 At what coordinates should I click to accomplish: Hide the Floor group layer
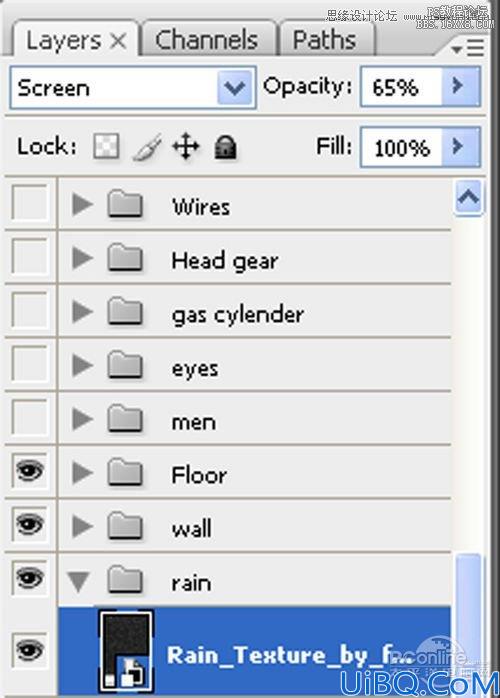30,471
